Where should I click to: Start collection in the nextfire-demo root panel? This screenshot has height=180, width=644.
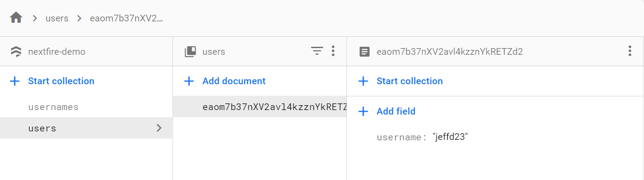(x=61, y=81)
